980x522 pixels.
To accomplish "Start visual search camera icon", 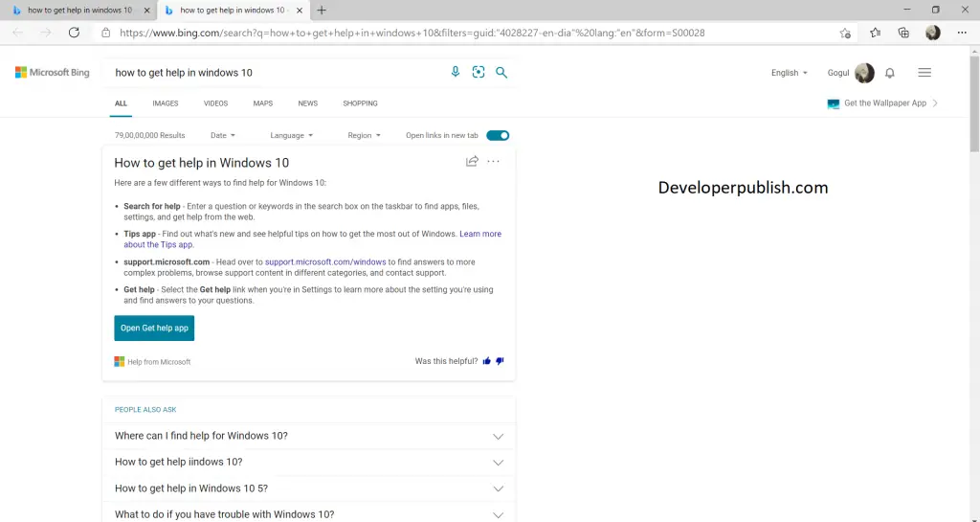I will tap(479, 72).
